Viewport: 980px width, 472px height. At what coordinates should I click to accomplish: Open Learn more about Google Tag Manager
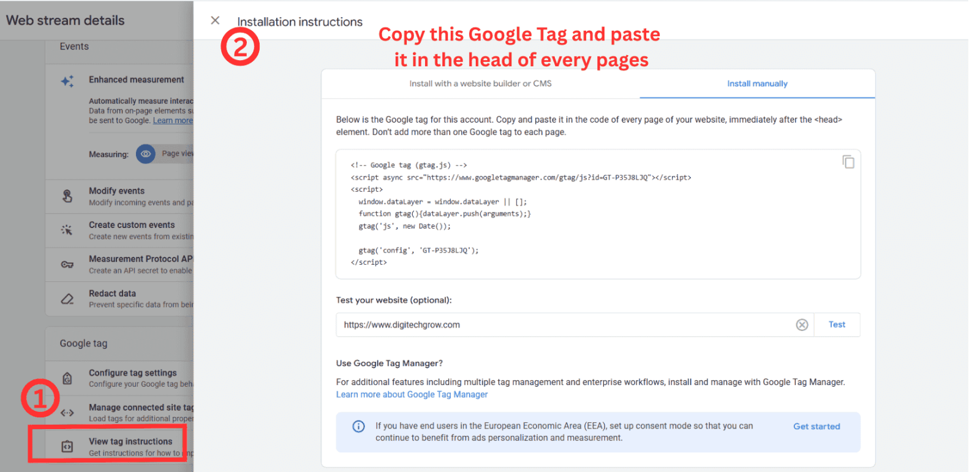pyautogui.click(x=411, y=394)
